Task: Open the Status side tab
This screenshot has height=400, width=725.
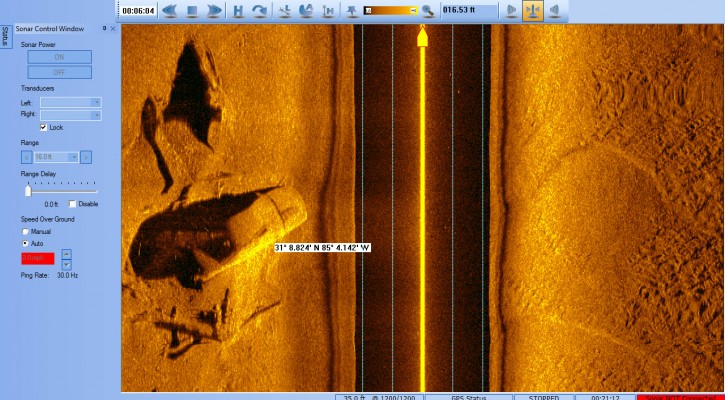Action: click(x=5, y=37)
